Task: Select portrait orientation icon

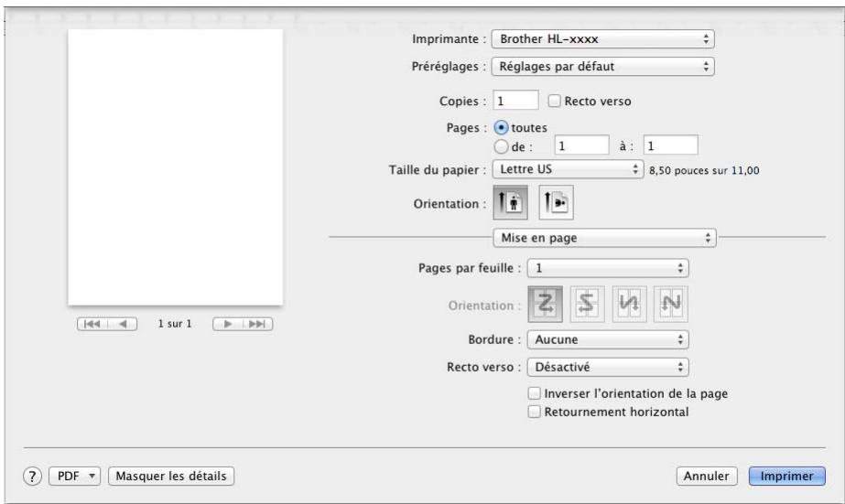Action: point(510,203)
